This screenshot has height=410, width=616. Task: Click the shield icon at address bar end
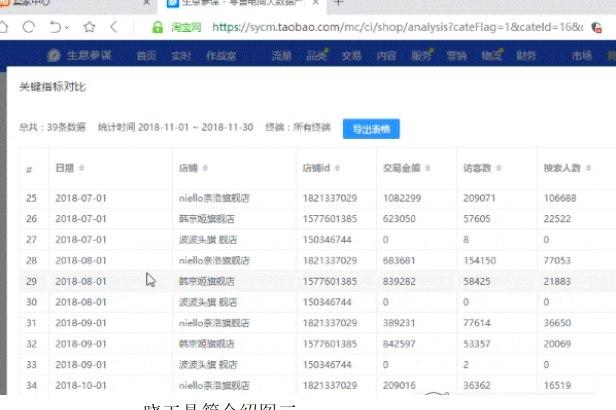tap(596, 27)
